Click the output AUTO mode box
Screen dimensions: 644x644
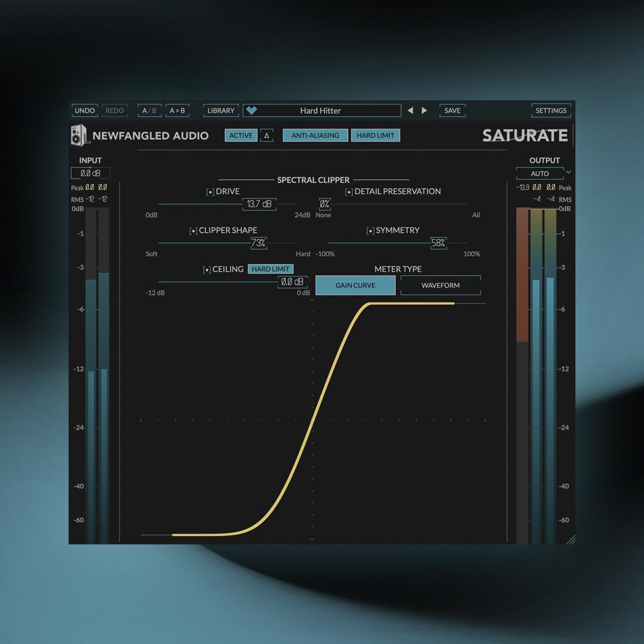540,174
